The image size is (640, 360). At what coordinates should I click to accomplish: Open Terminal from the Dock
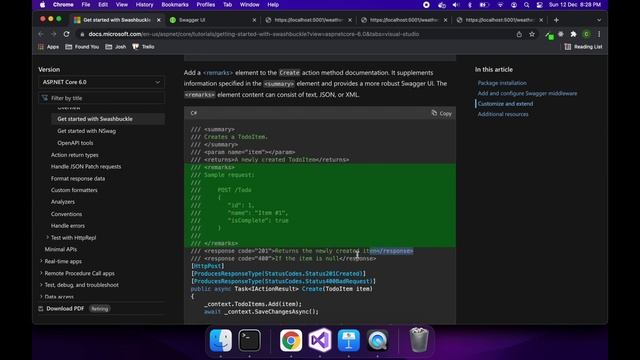(249, 340)
